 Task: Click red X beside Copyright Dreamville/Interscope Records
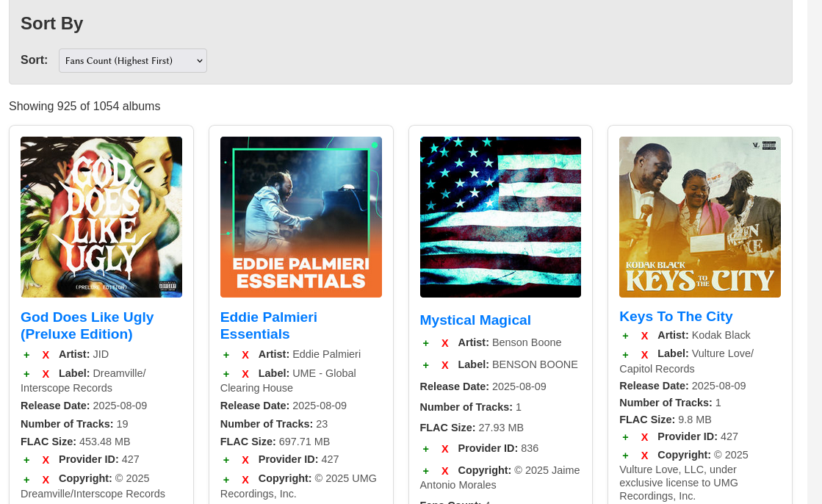click(46, 479)
